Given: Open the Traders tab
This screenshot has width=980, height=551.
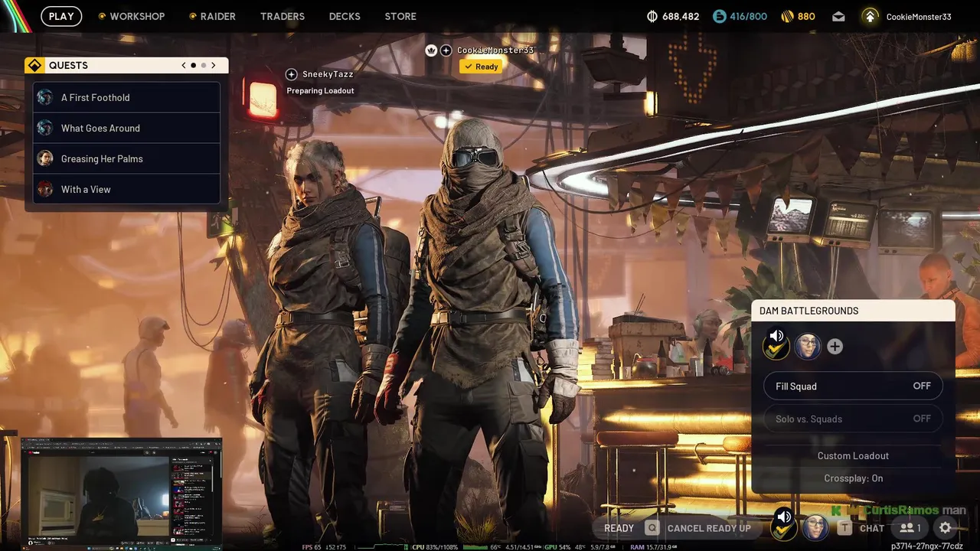Looking at the screenshot, I should point(283,16).
